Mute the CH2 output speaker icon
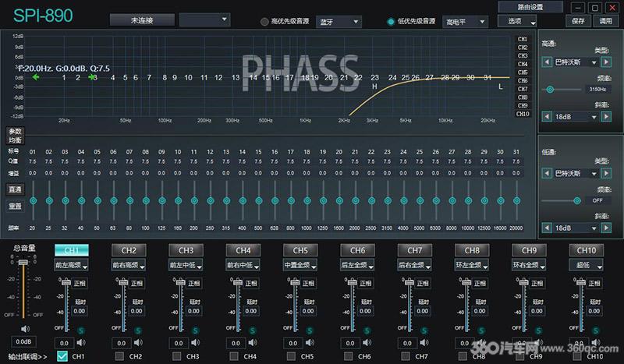624x364 pixels. pyautogui.click(x=139, y=342)
